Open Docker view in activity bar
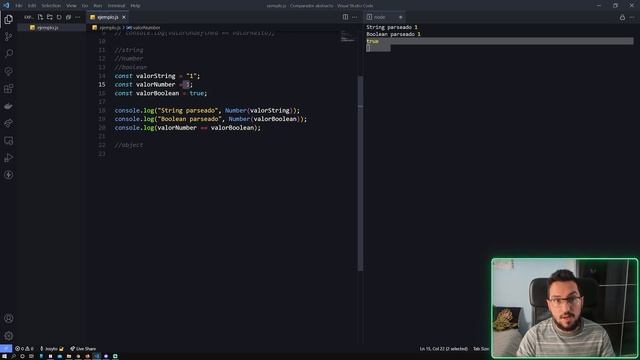The height and width of the screenshot is (360, 640). pos(9,106)
